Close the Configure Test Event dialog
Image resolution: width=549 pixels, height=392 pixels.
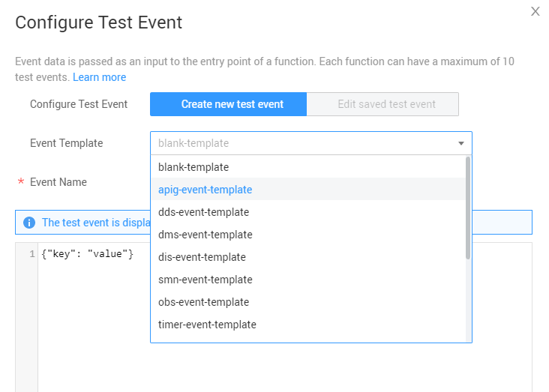tap(535, 11)
